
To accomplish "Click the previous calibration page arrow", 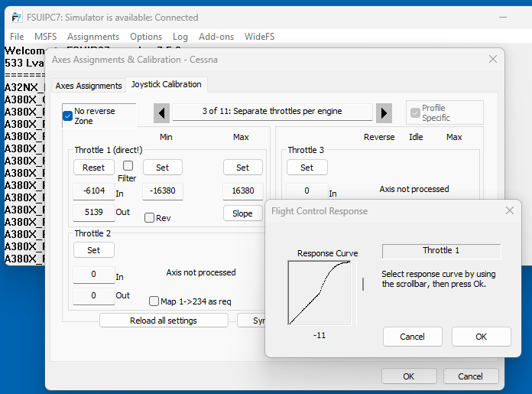I will (161, 112).
